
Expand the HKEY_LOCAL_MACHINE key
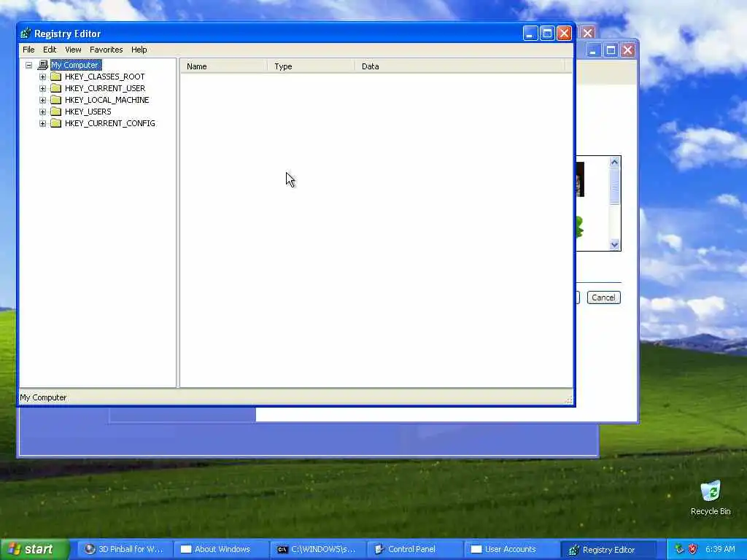(43, 100)
